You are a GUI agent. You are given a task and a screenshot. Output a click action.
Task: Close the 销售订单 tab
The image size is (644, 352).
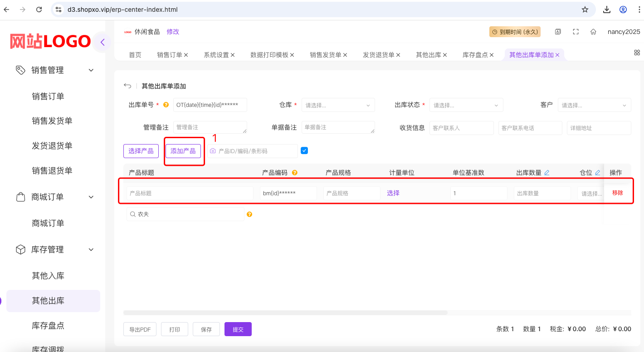(186, 55)
